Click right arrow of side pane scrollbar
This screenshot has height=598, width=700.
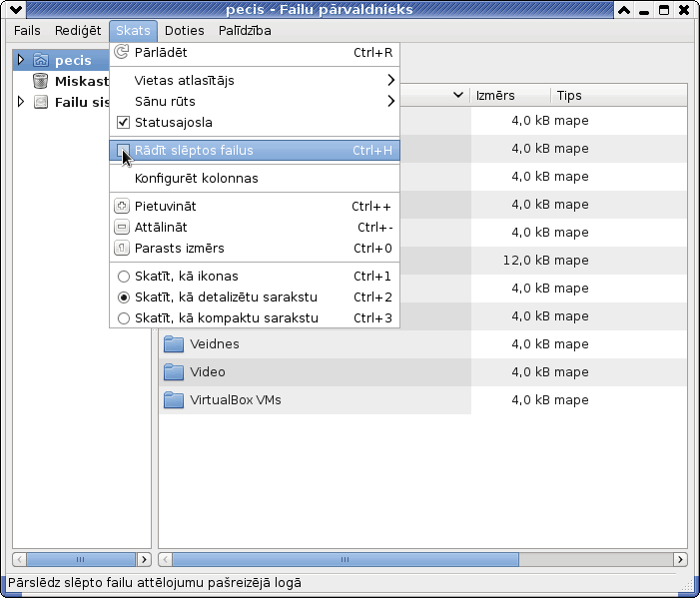pyautogui.click(x=144, y=560)
